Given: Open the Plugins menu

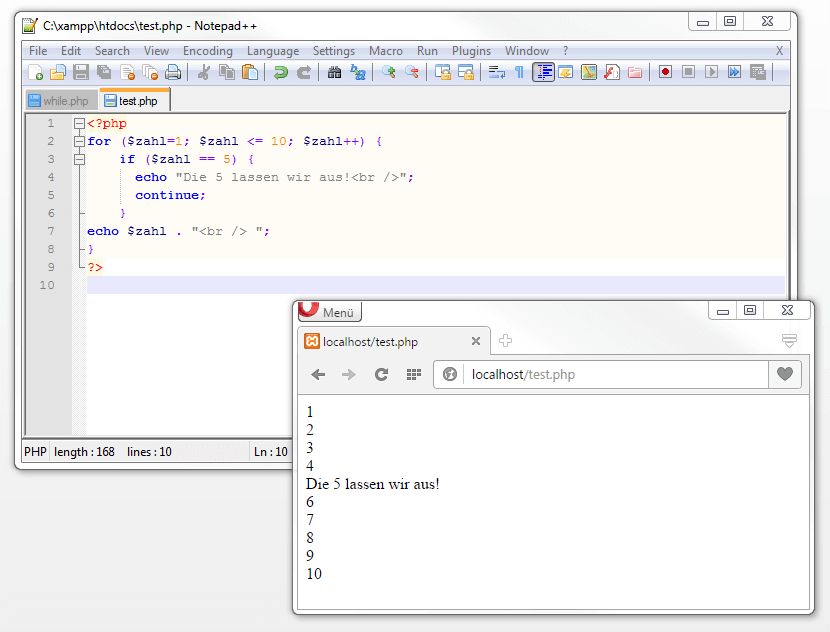Looking at the screenshot, I should coord(471,51).
